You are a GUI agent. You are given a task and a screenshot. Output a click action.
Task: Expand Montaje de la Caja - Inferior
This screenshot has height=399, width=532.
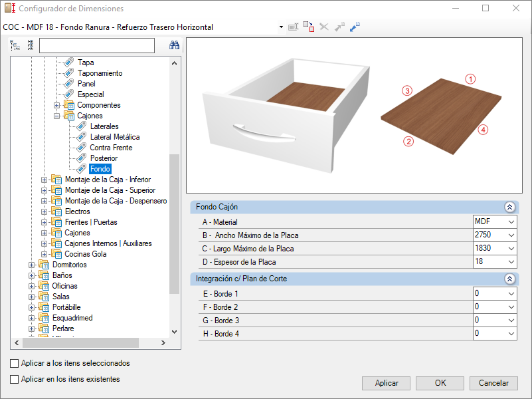pos(44,180)
